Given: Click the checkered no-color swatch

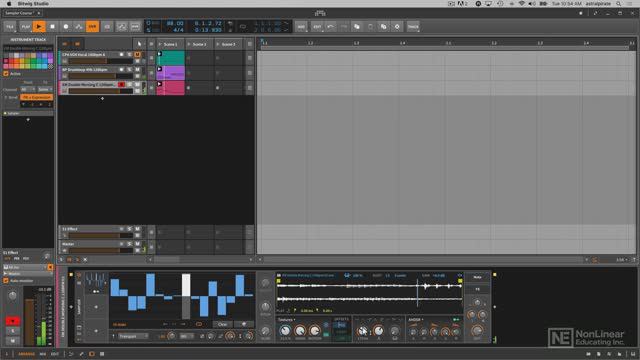Looking at the screenshot, I should (50, 66).
